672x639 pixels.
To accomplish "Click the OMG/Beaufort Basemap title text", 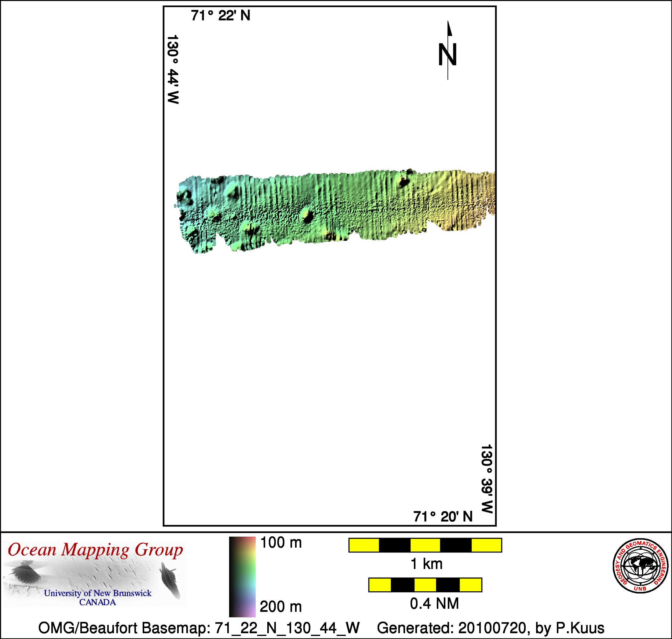I will point(199,628).
